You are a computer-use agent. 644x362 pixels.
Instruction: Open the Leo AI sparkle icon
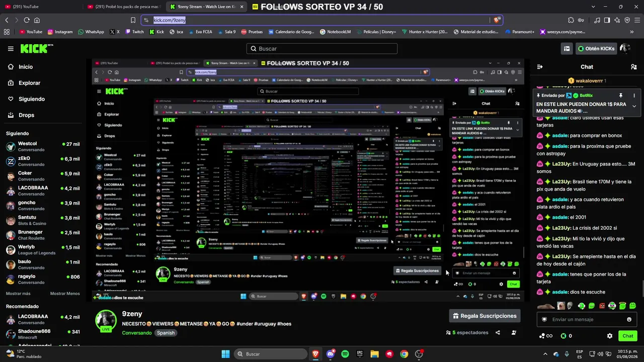coord(617,20)
